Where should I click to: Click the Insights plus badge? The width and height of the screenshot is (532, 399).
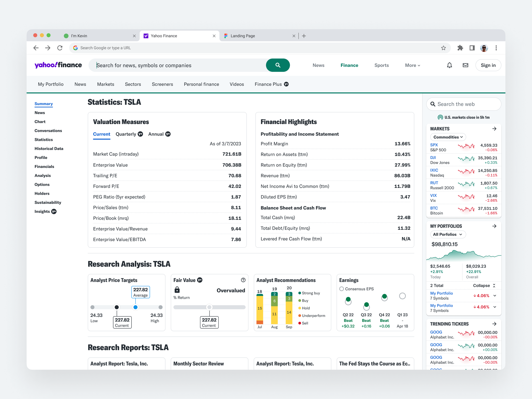54,211
